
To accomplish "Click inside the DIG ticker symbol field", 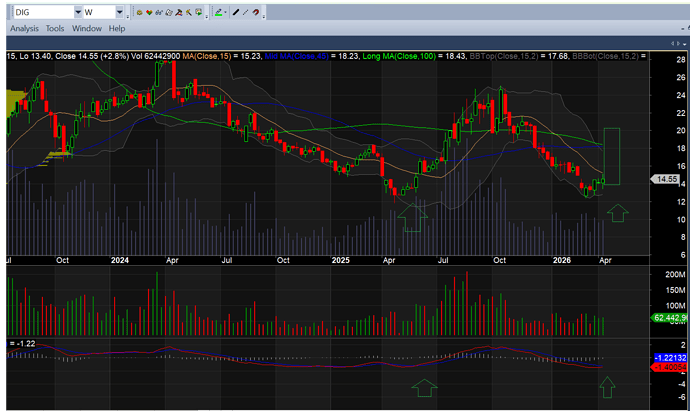I will [x=40, y=13].
